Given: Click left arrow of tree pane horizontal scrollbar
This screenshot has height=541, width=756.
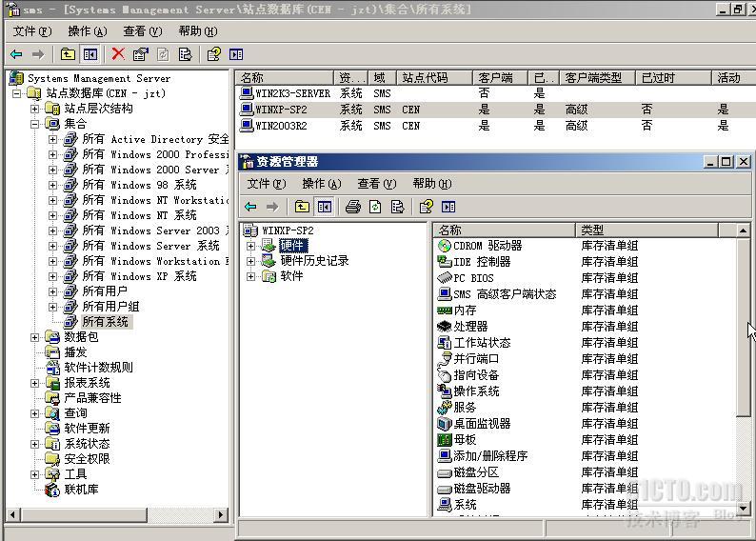Looking at the screenshot, I should click(13, 515).
